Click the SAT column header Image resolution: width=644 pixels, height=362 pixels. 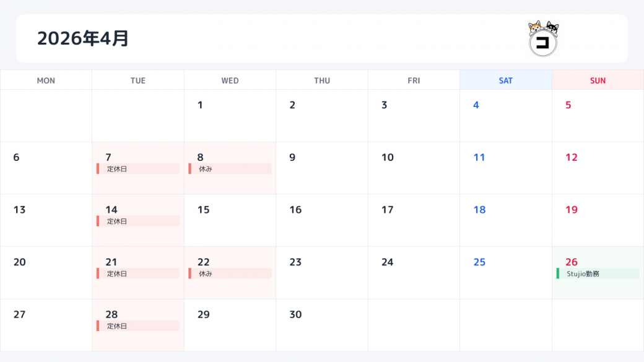click(505, 80)
